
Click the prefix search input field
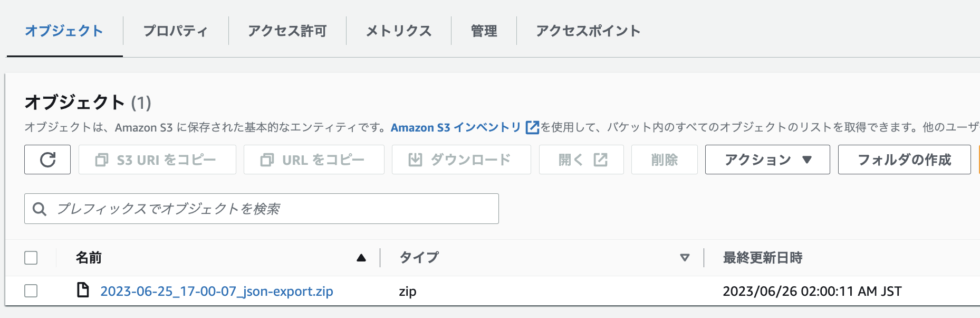tap(211, 209)
